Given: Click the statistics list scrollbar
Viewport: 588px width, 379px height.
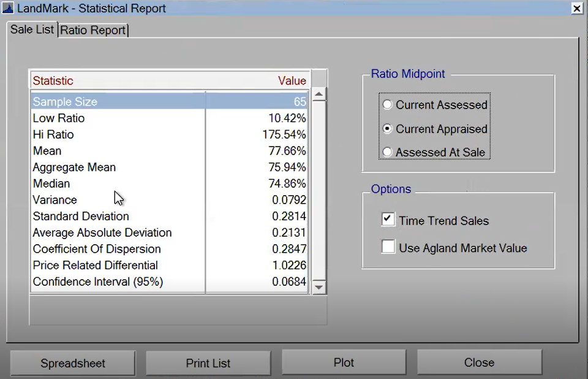Looking at the screenshot, I should tap(320, 190).
